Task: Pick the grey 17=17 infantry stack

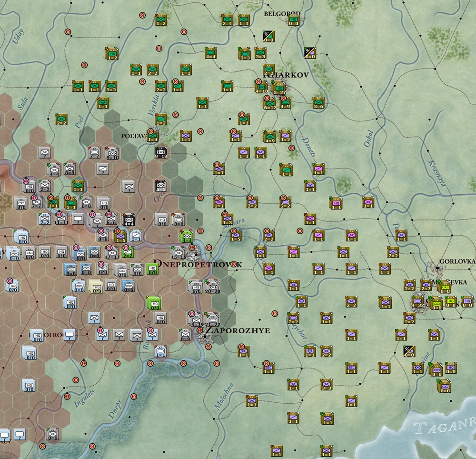Action: tap(112, 252)
